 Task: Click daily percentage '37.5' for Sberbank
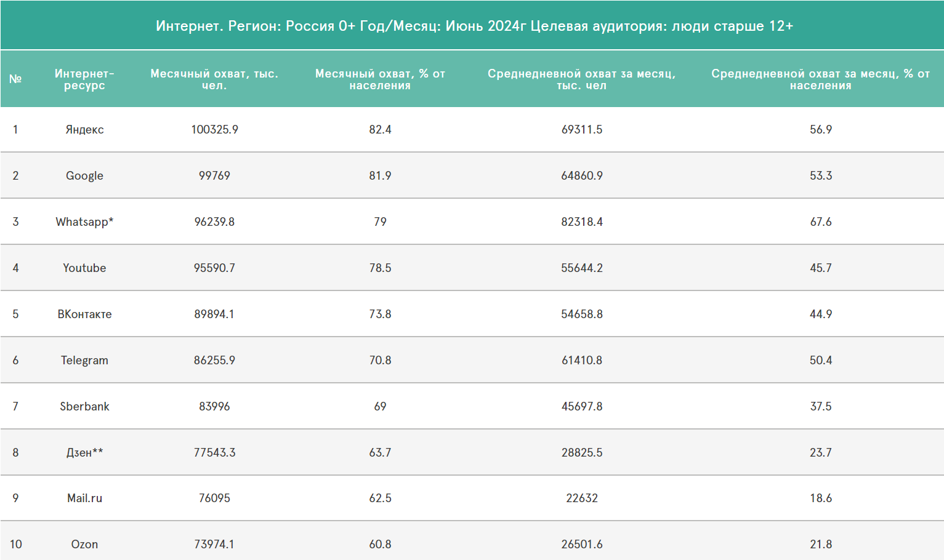821,406
